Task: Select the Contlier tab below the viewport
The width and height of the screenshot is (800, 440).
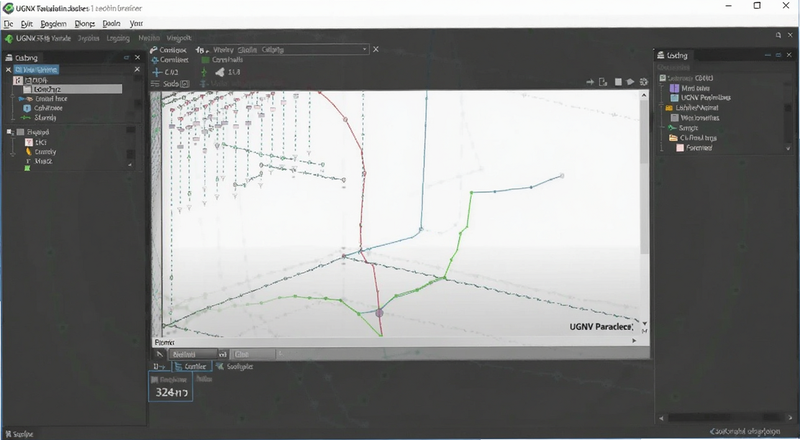Action: pyautogui.click(x=191, y=366)
